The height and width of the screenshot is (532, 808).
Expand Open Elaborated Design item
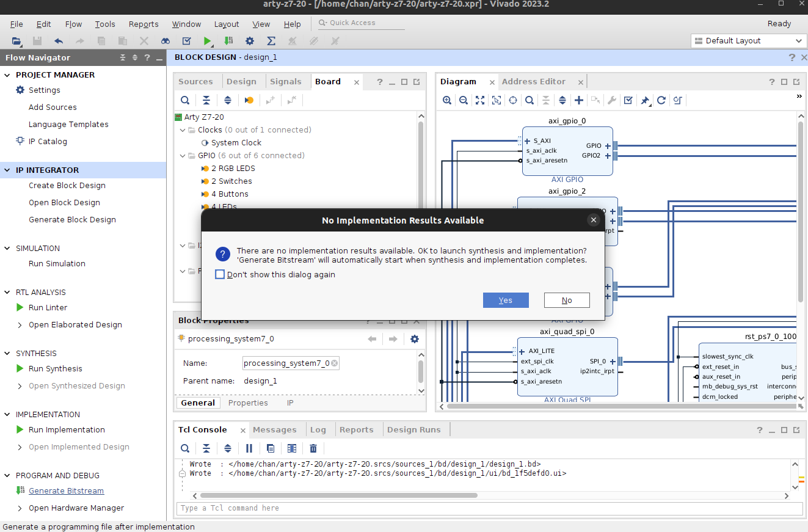point(20,325)
